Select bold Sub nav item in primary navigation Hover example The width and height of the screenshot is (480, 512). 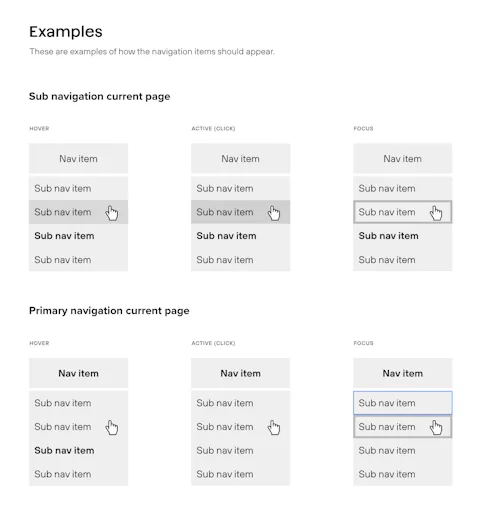[78, 450]
